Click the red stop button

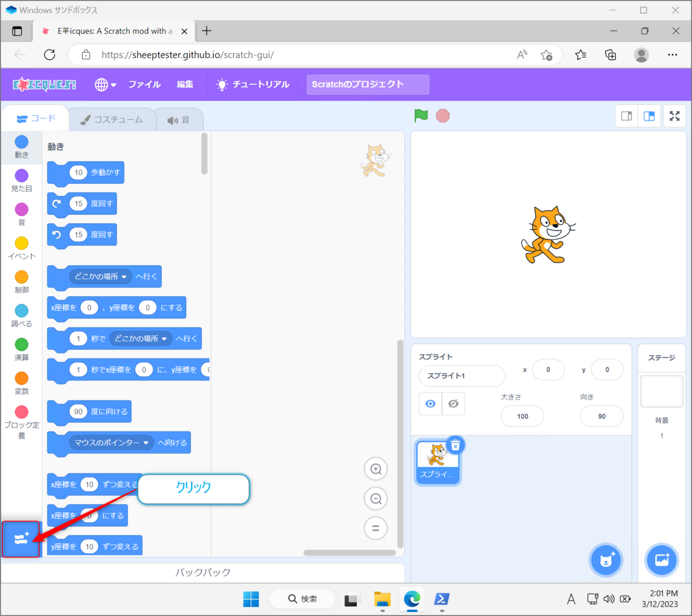pos(443,116)
